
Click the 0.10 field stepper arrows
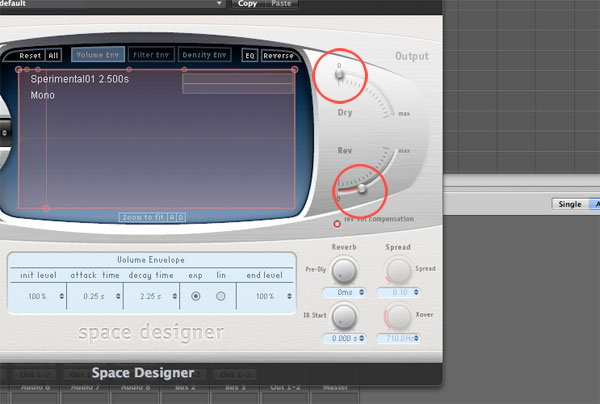click(416, 292)
